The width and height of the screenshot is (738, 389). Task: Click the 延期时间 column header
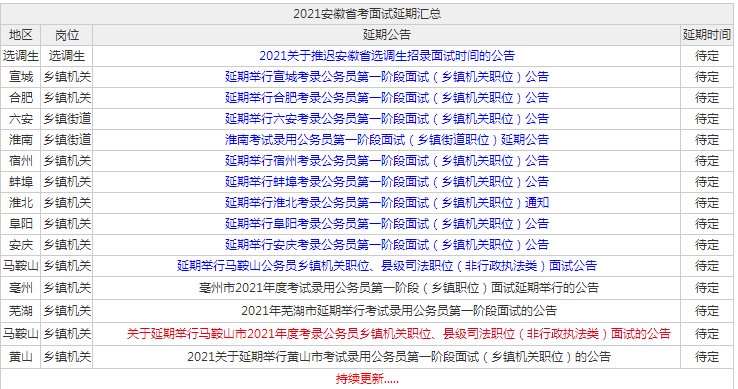click(x=706, y=35)
